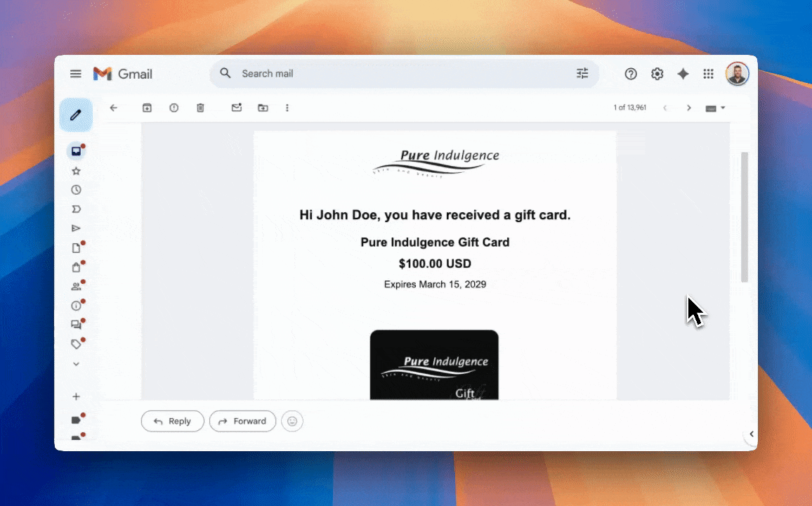Screen dimensions: 812x506
Task: Archive this email using the toolbar icon
Action: coord(147,108)
